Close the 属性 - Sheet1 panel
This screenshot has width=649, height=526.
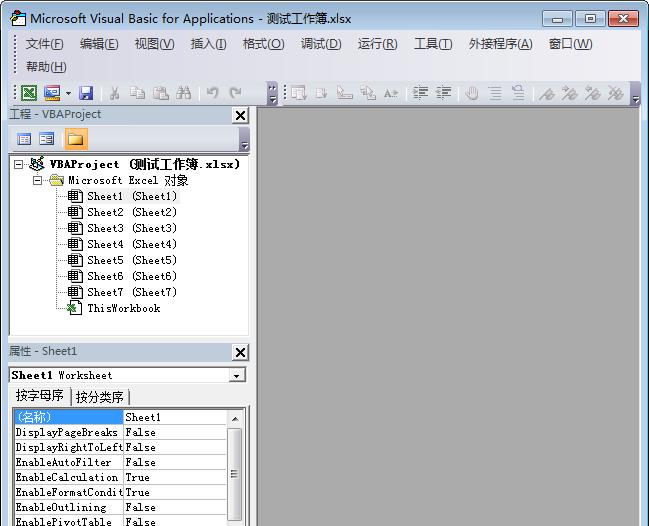pyautogui.click(x=240, y=353)
